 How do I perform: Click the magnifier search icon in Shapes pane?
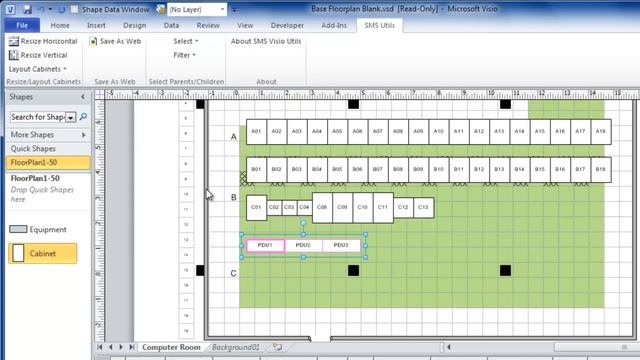pyautogui.click(x=83, y=117)
